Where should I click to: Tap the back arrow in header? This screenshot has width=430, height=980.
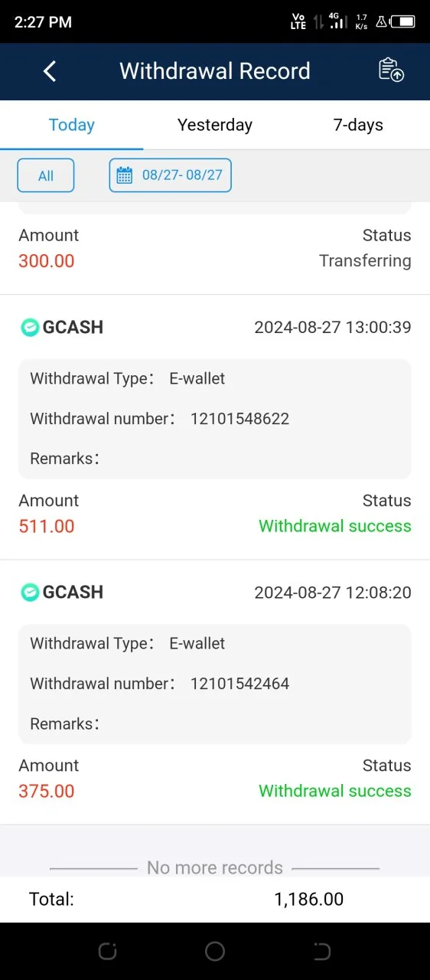50,71
